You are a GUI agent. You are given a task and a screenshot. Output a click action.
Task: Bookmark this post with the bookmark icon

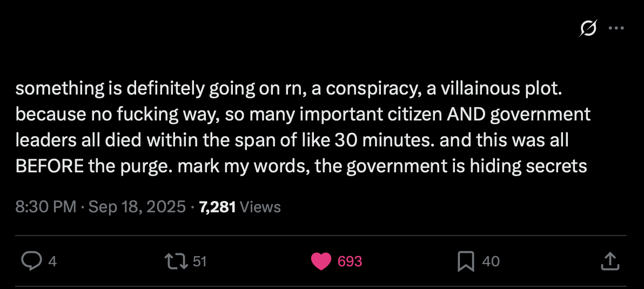pos(465,261)
